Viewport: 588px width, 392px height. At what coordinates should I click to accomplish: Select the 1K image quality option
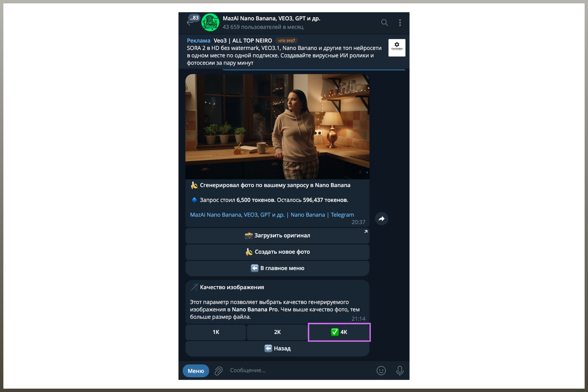pyautogui.click(x=216, y=332)
